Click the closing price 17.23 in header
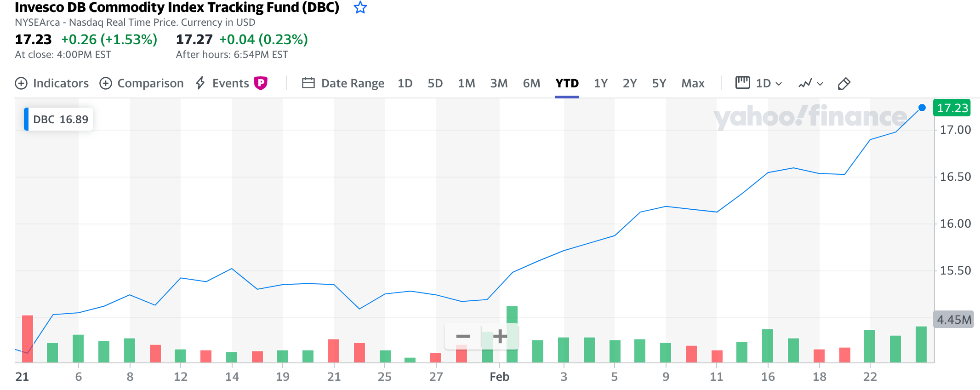 coord(33,40)
